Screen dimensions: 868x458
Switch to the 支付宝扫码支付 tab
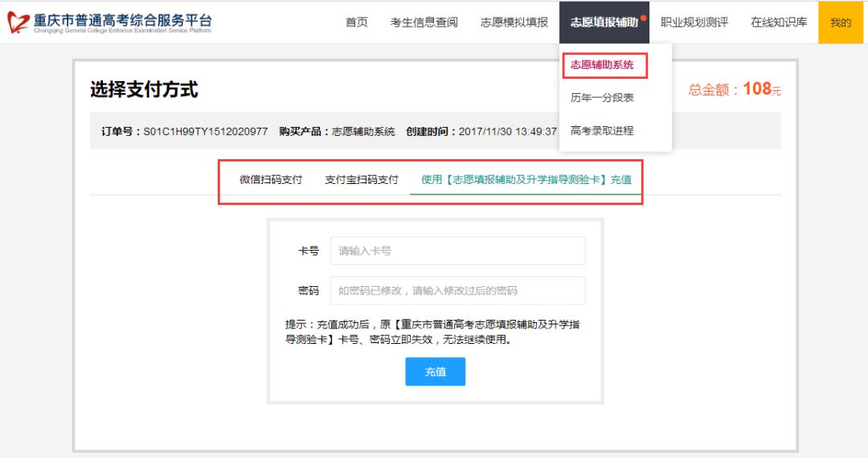click(x=361, y=180)
